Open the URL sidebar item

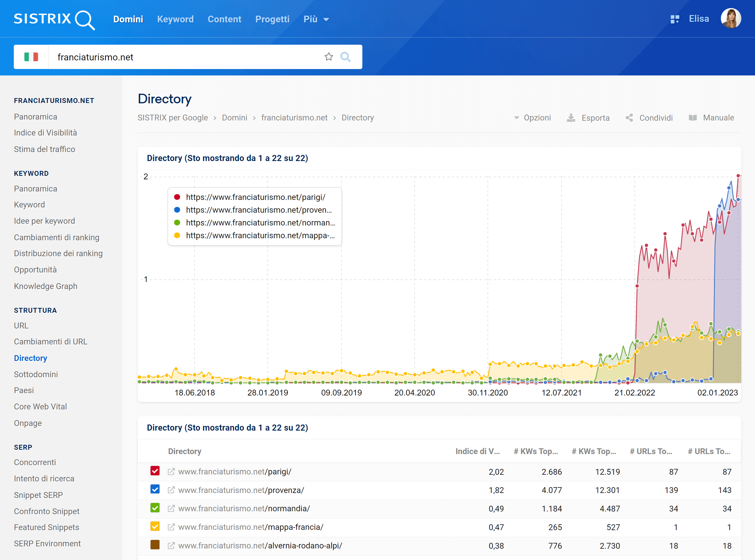[x=21, y=326]
